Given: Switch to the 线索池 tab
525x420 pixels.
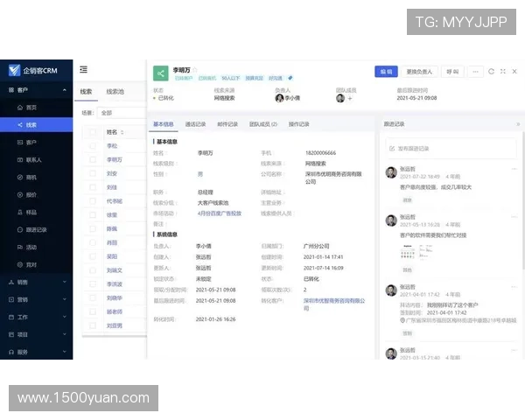Looking at the screenshot, I should [115, 91].
